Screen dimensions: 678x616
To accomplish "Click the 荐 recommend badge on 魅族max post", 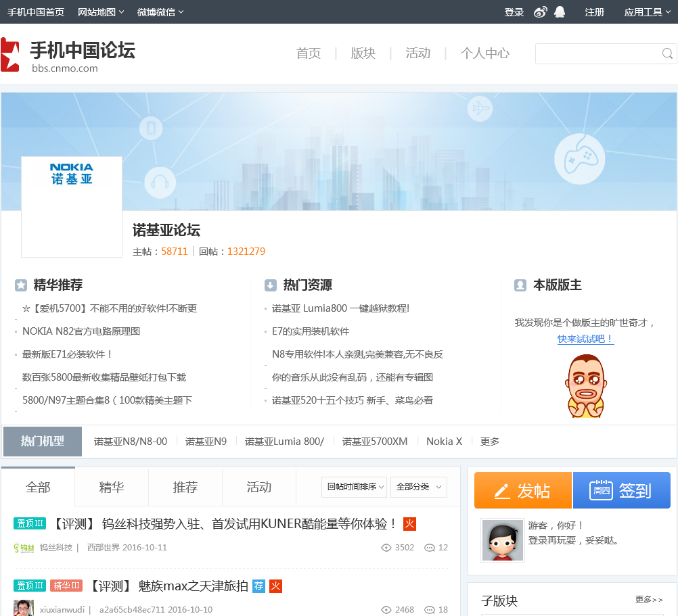I will [x=258, y=586].
